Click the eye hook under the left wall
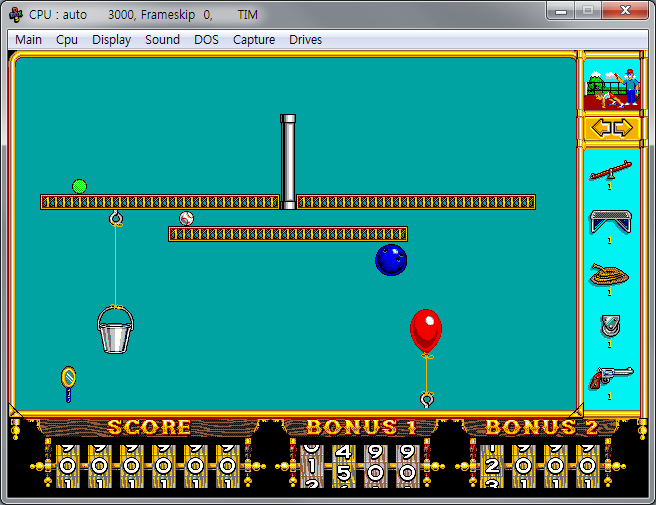The height and width of the screenshot is (505, 656). click(116, 218)
